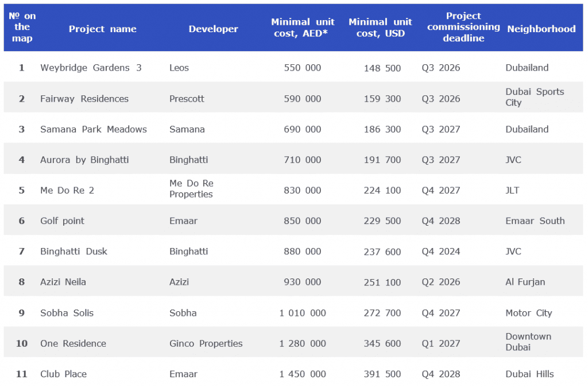
Task: Click the USD cost '345 600'
Action: [x=382, y=343]
